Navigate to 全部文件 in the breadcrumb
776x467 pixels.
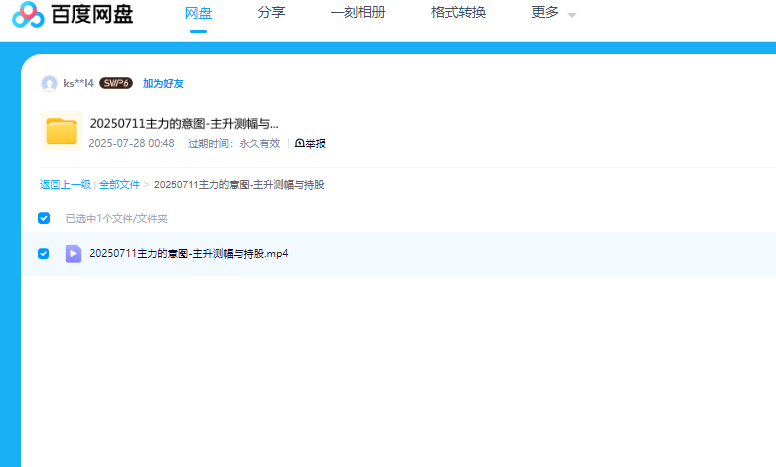coord(119,185)
